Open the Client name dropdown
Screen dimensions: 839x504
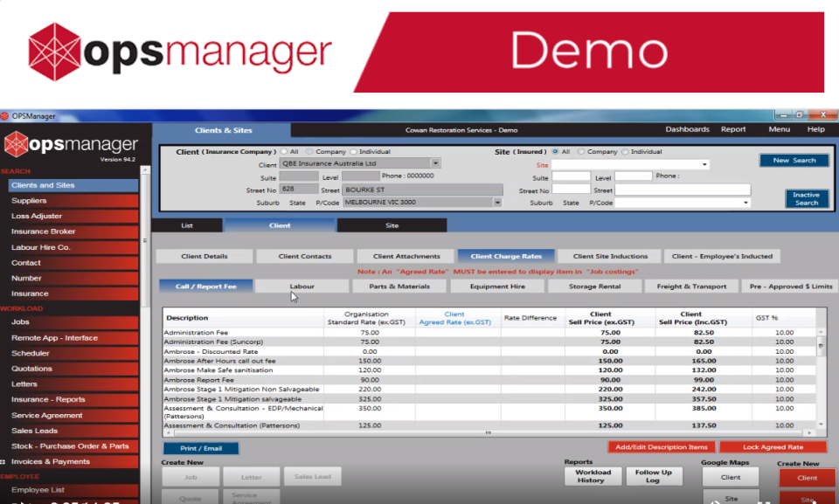(x=435, y=162)
